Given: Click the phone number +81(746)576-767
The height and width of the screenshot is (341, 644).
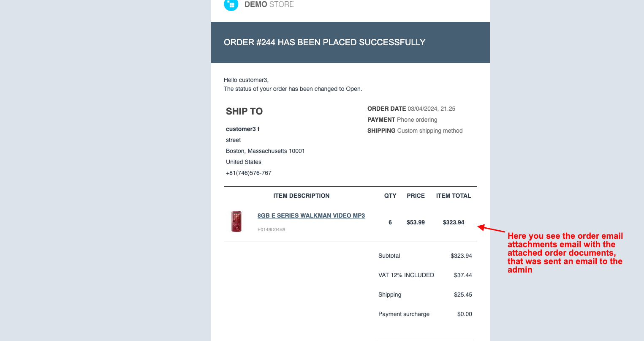Looking at the screenshot, I should coord(248,173).
